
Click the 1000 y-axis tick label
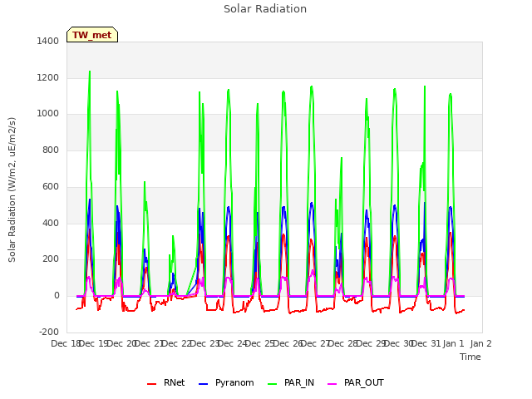pyautogui.click(x=48, y=114)
